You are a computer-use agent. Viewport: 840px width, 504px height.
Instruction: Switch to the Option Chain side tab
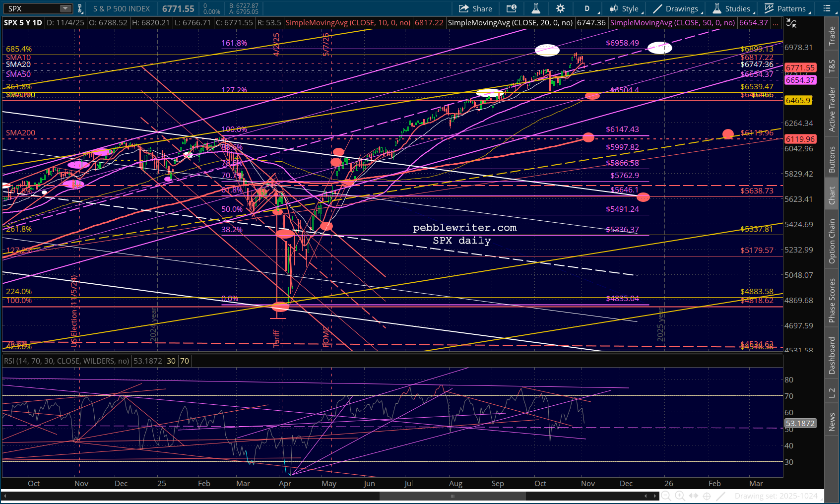click(x=832, y=241)
